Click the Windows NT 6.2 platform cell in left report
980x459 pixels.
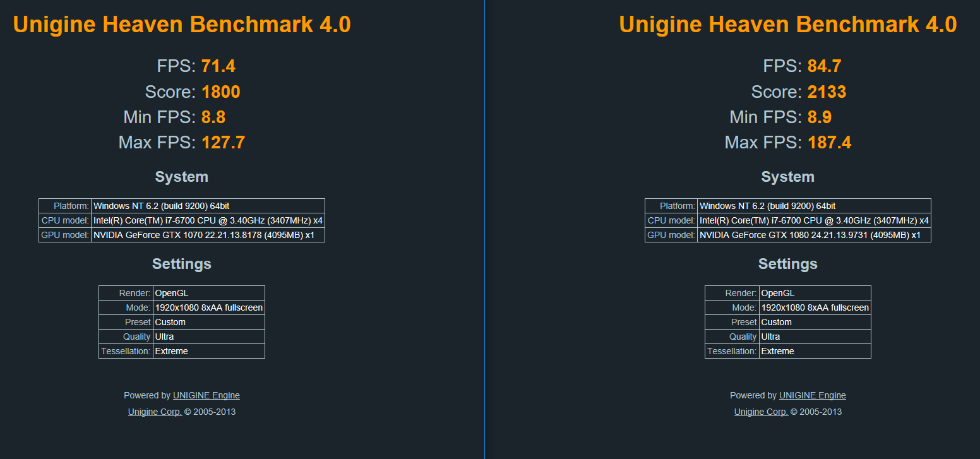point(208,206)
